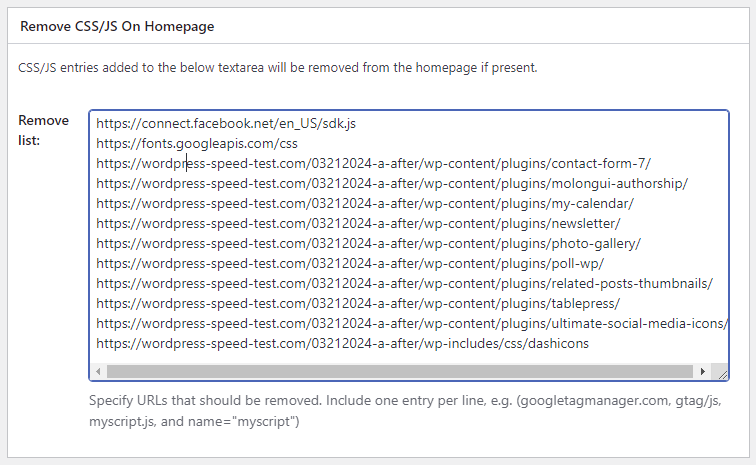Screen dimensions: 756x465
Task: Click the right scroll arrow in textarea
Action: pyautogui.click(x=702, y=371)
